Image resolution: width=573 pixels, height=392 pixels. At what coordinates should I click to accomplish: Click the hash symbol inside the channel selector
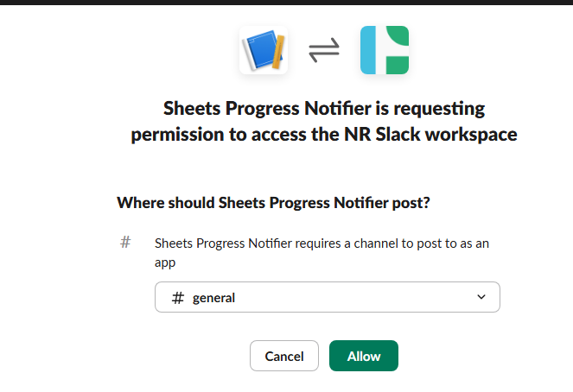177,298
